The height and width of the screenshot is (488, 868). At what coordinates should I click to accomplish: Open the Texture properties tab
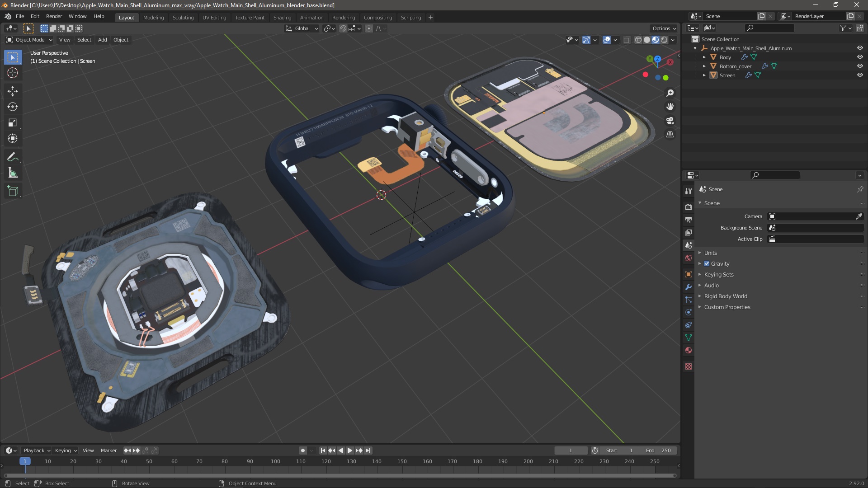click(x=689, y=366)
